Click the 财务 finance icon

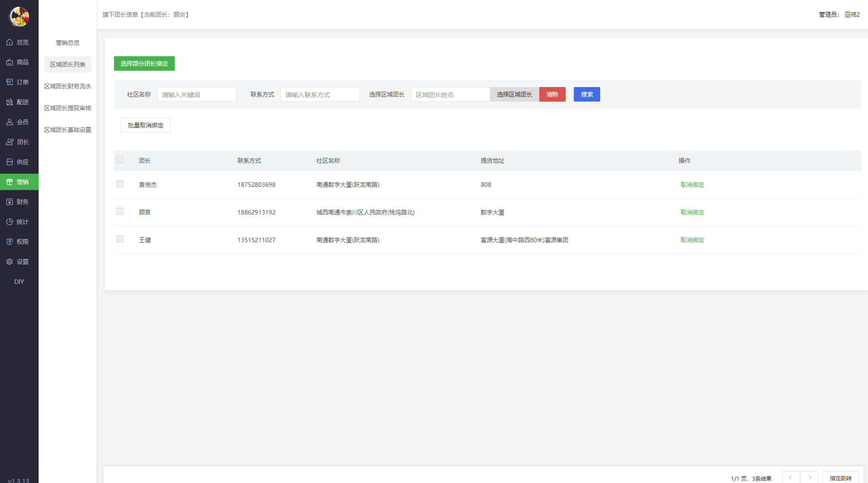click(10, 202)
